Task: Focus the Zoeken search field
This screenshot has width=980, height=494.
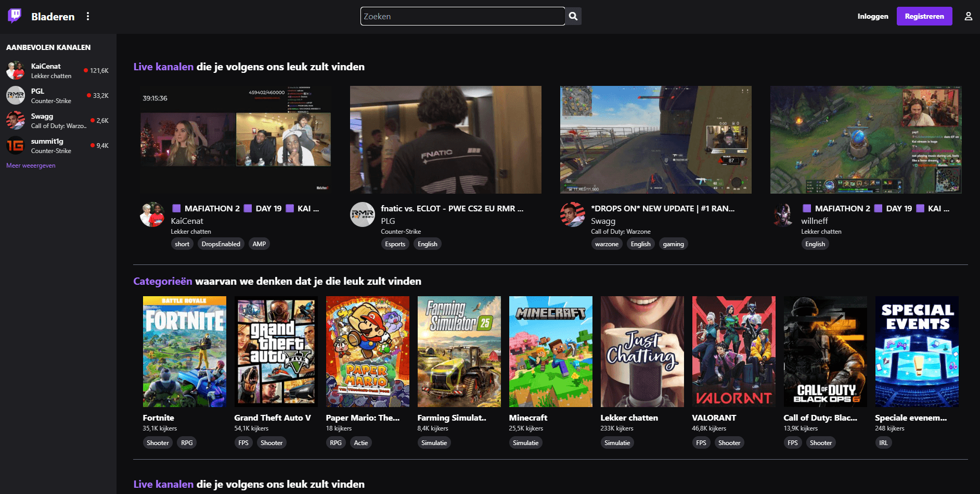Action: (x=462, y=16)
